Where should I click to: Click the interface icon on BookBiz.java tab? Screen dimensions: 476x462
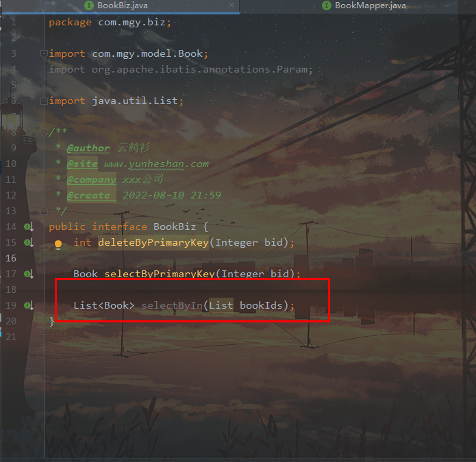pyautogui.click(x=88, y=5)
